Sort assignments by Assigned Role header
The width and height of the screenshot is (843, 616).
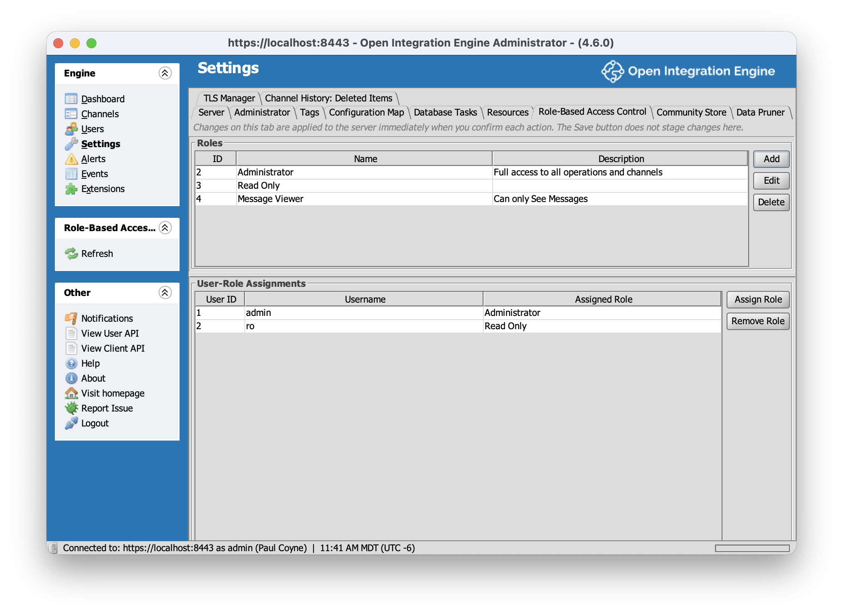(602, 299)
